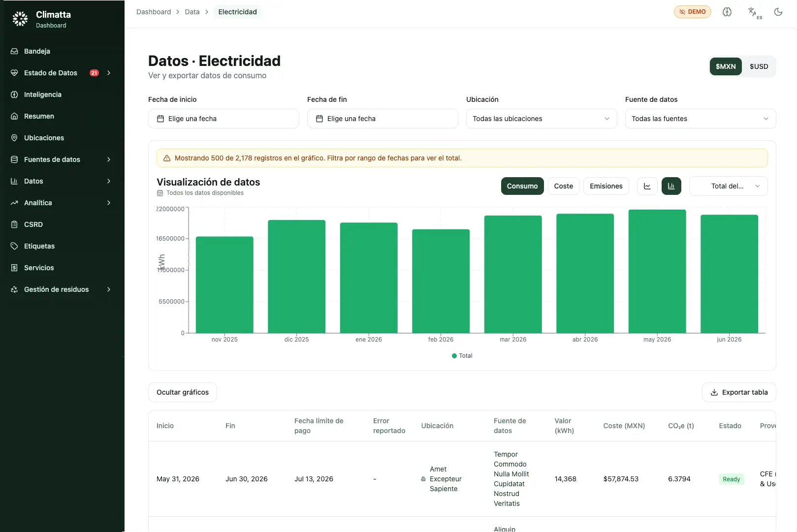Open the Todas las fuentes dropdown
Image resolution: width=797 pixels, height=532 pixels.
(701, 119)
